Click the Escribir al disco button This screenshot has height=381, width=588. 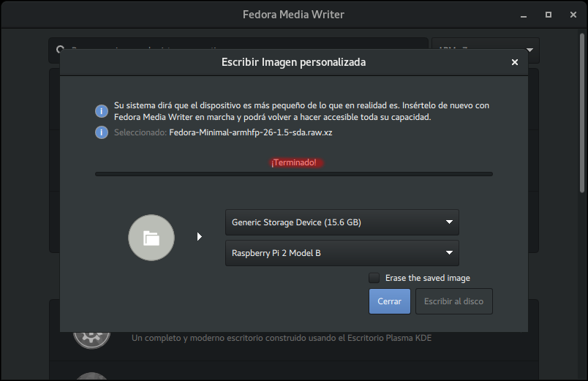pyautogui.click(x=453, y=301)
